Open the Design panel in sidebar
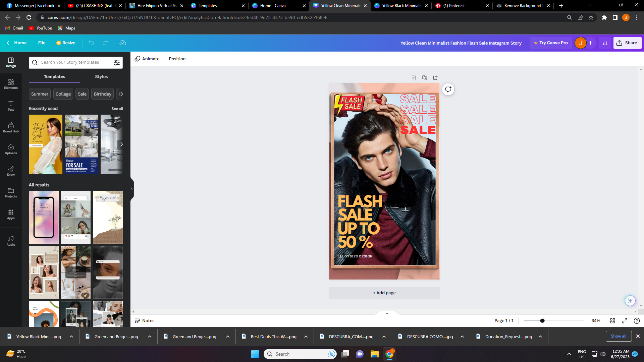This screenshot has width=644, height=362. pyautogui.click(x=11, y=62)
